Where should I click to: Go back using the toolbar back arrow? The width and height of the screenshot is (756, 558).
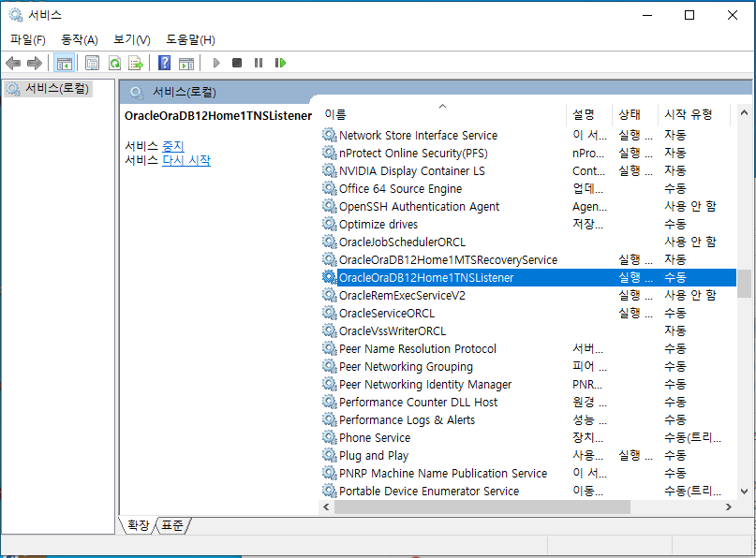tap(13, 63)
